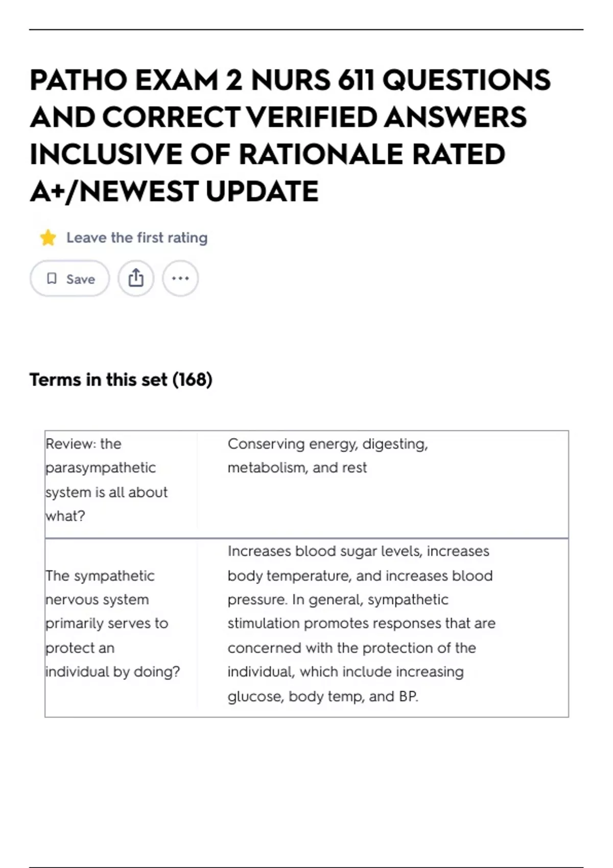Click the "A+/NEWEST UPDATE" title line
This screenshot has width=613, height=868.
tap(174, 191)
